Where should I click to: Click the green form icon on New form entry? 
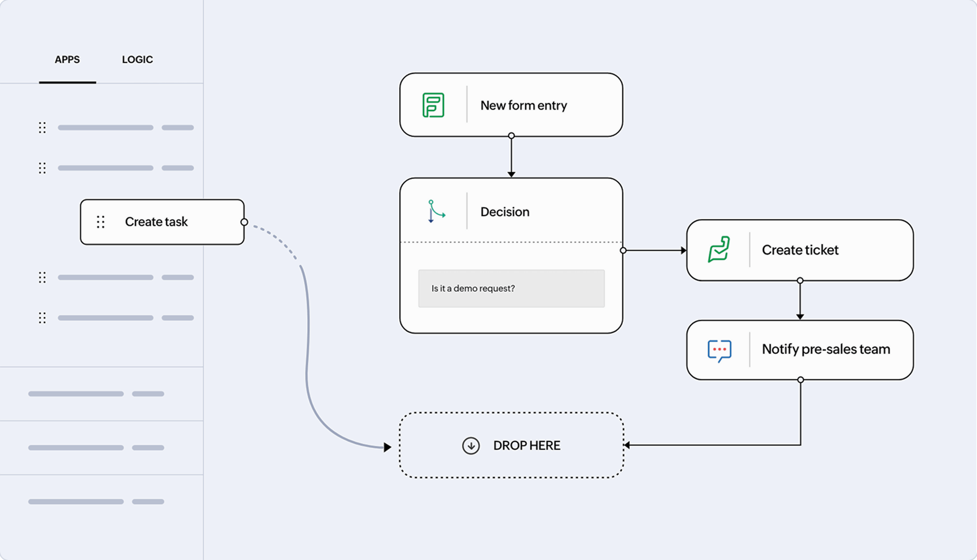click(x=434, y=105)
